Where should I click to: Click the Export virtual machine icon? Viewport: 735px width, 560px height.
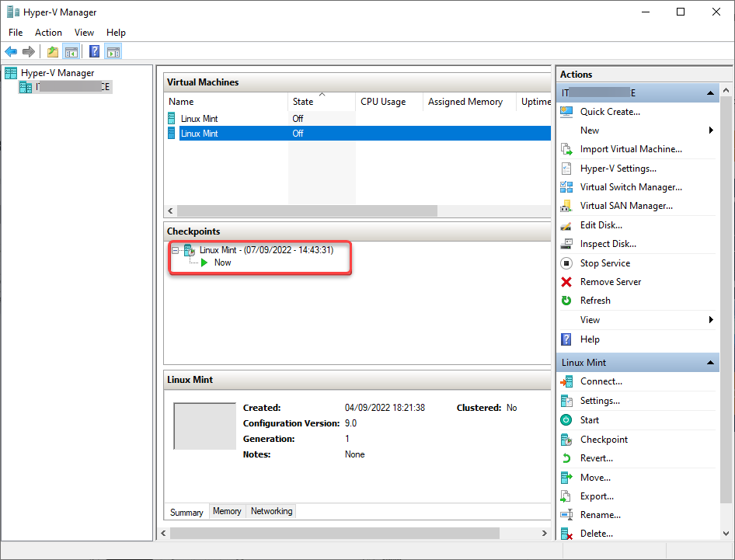pos(566,496)
